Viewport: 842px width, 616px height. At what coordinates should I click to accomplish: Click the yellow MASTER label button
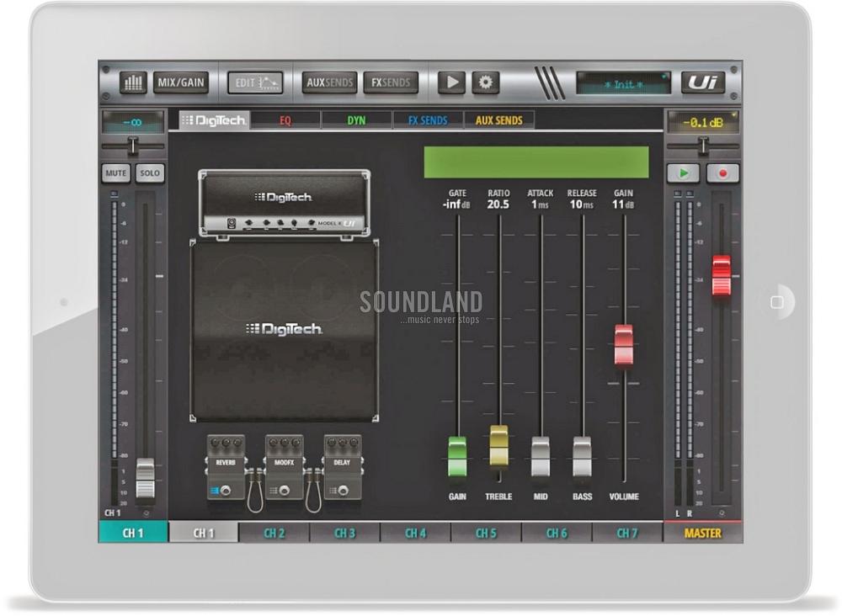click(703, 533)
